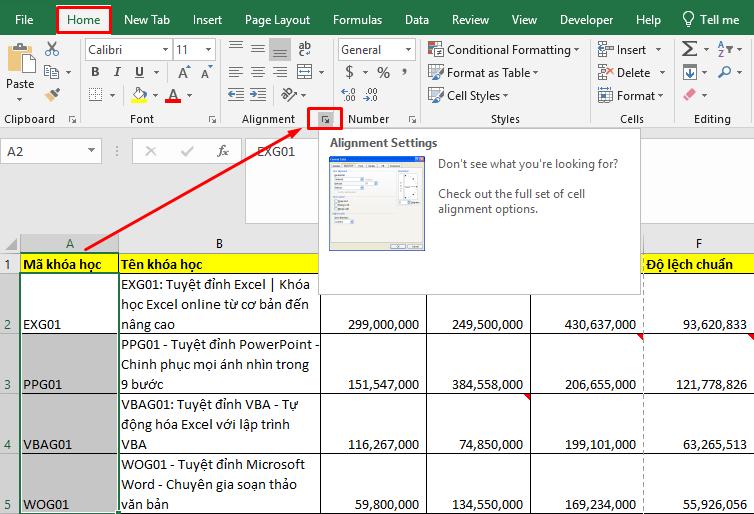754x514 pixels.
Task: Apply Percent Style format
Action: tap(383, 73)
